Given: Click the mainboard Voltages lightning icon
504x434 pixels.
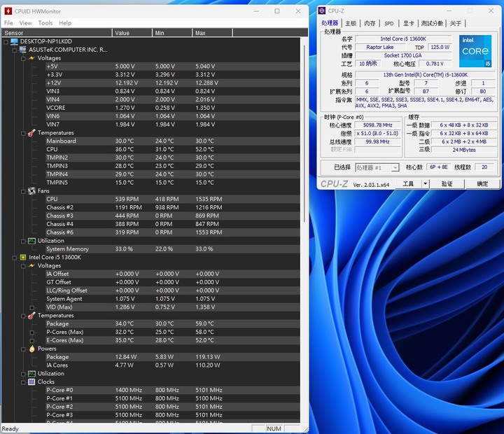Looking at the screenshot, I should (31, 58).
